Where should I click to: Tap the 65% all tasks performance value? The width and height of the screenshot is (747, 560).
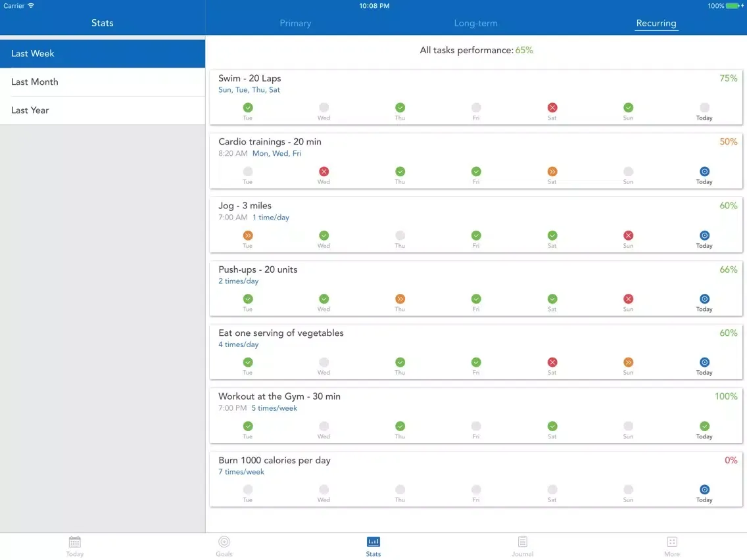pyautogui.click(x=524, y=50)
